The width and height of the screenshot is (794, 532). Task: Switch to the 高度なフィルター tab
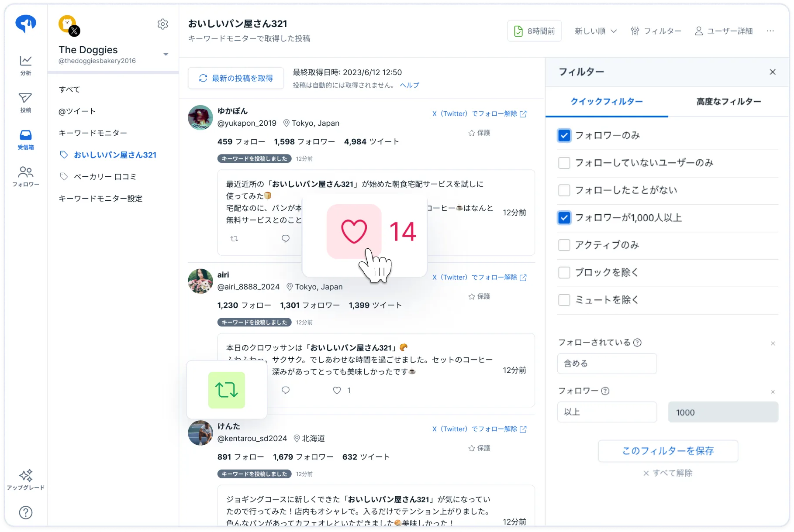[x=728, y=102]
